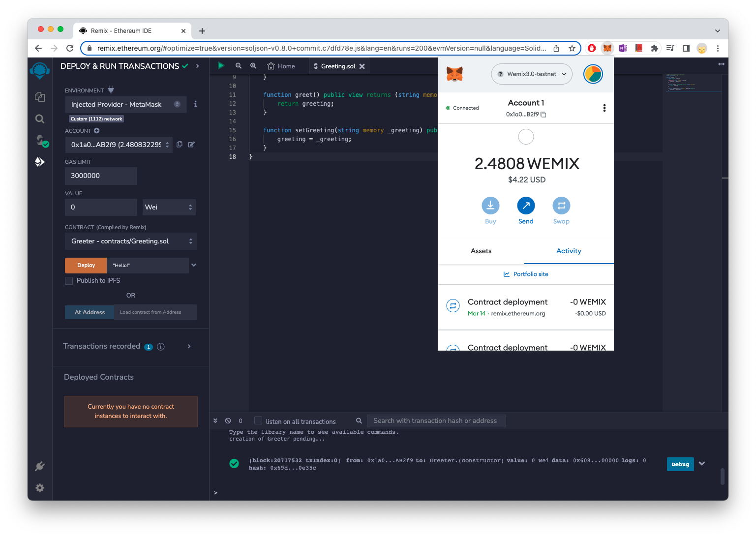Viewport: 756px width, 537px height.
Task: Check the Publish to IPFS checkbox
Action: 69,281
